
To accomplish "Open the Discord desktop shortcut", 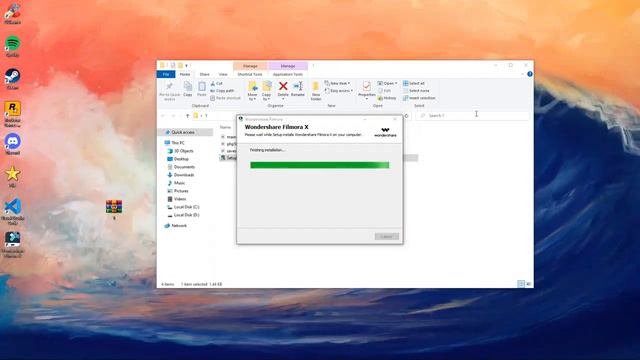I will click(13, 144).
